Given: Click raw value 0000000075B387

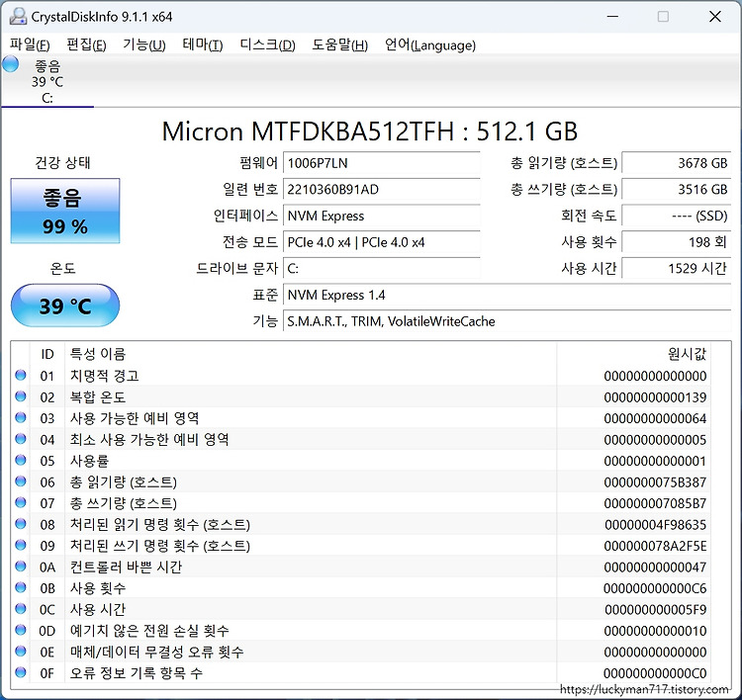Looking at the screenshot, I should [x=655, y=482].
